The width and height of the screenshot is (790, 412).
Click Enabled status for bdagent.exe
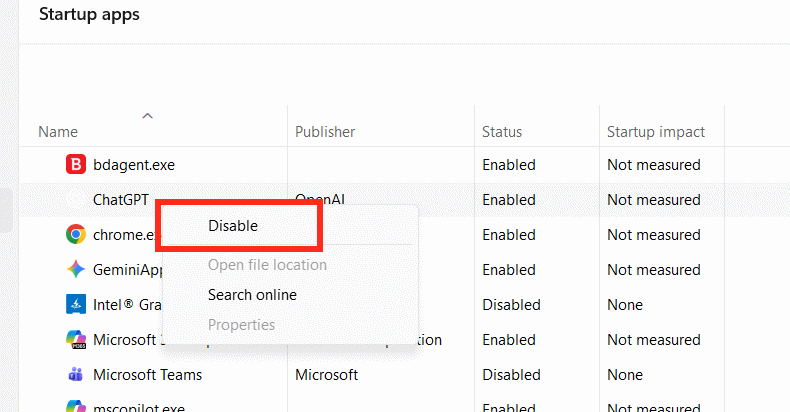point(509,165)
